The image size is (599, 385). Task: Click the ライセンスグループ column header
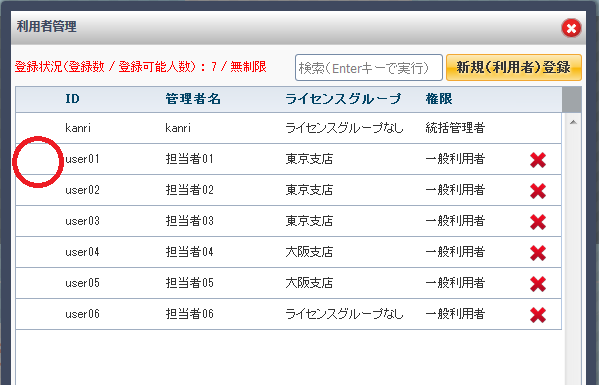tap(343, 99)
